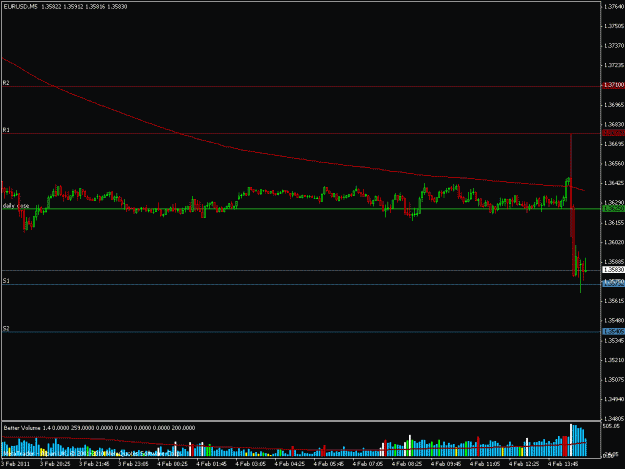Click the '4 Feb 03:05' time axis label
This screenshot has height=469, width=625.
tap(251, 464)
